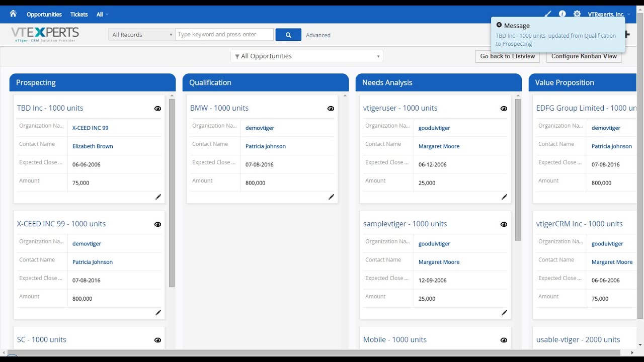Edit the X-CEED INC 99 card pencil

tap(158, 313)
